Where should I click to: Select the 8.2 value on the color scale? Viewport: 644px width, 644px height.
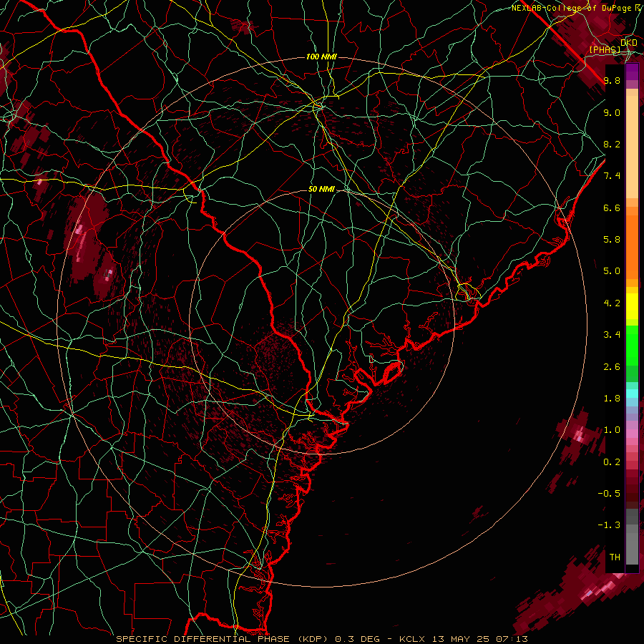(x=612, y=144)
